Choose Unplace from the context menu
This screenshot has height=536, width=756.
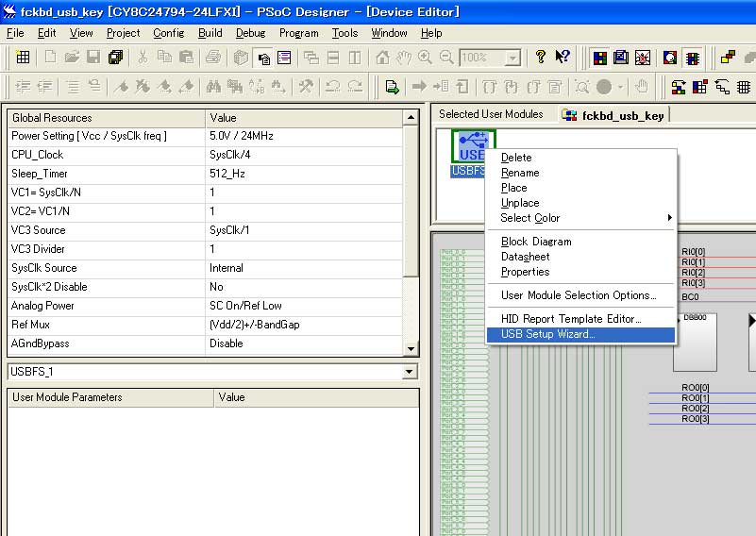(x=580, y=203)
